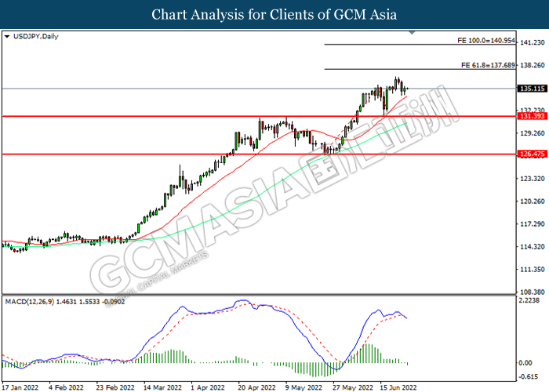Screen dimensions: 549x392
Task: Click the red 131.393 price label
Action: pyautogui.click(x=533, y=116)
